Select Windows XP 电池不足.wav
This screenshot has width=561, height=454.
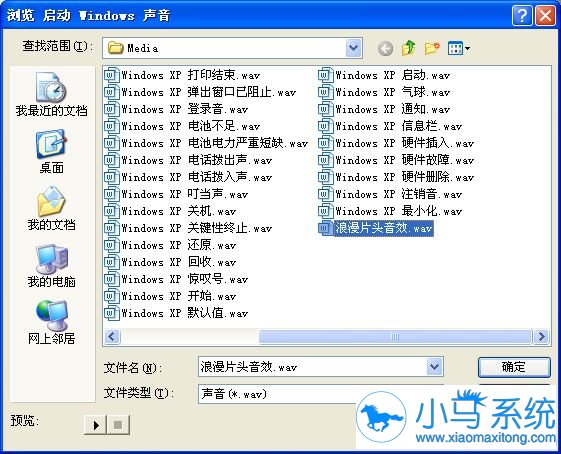182,126
